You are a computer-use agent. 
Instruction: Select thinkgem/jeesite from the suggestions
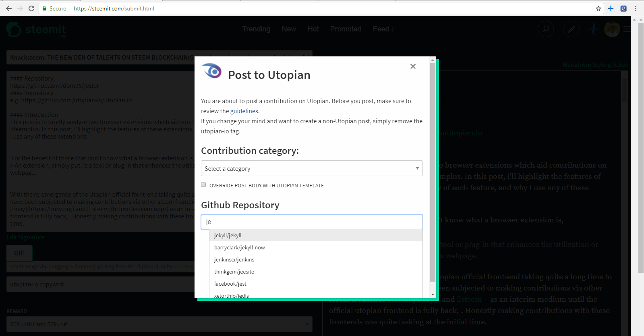(316, 272)
